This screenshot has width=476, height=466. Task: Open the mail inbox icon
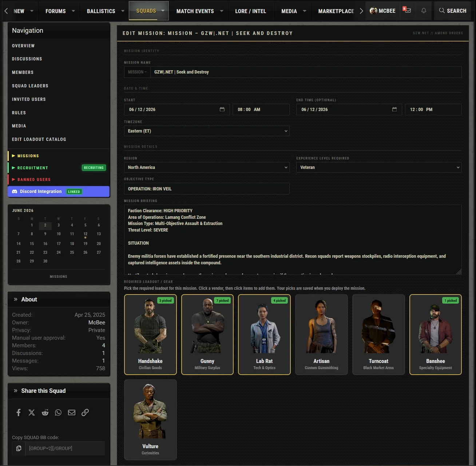(407, 11)
